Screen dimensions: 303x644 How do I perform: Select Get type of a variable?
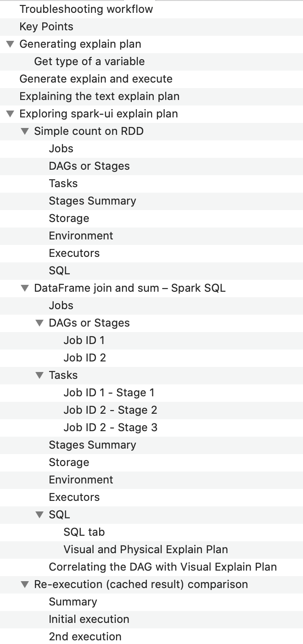[90, 61]
